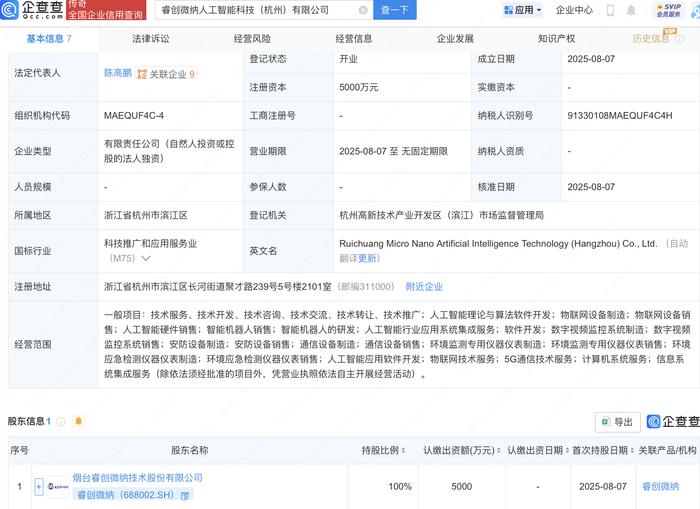Click the 关联企业 9 badge beside 陈高鹏
The width and height of the screenshot is (700, 509).
pyautogui.click(x=166, y=74)
